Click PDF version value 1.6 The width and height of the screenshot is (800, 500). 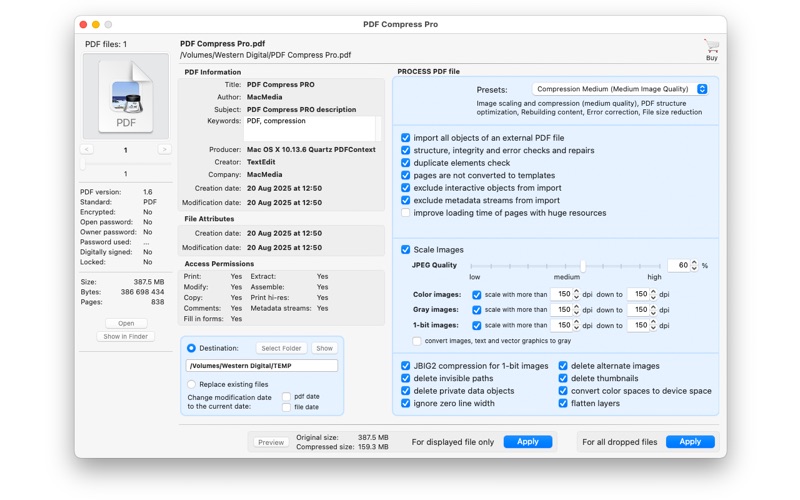148,192
